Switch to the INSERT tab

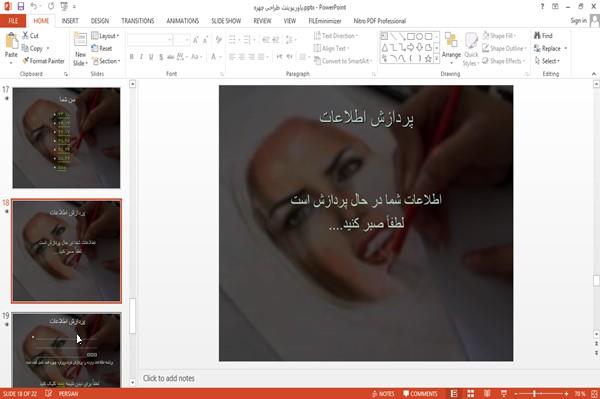[x=70, y=21]
